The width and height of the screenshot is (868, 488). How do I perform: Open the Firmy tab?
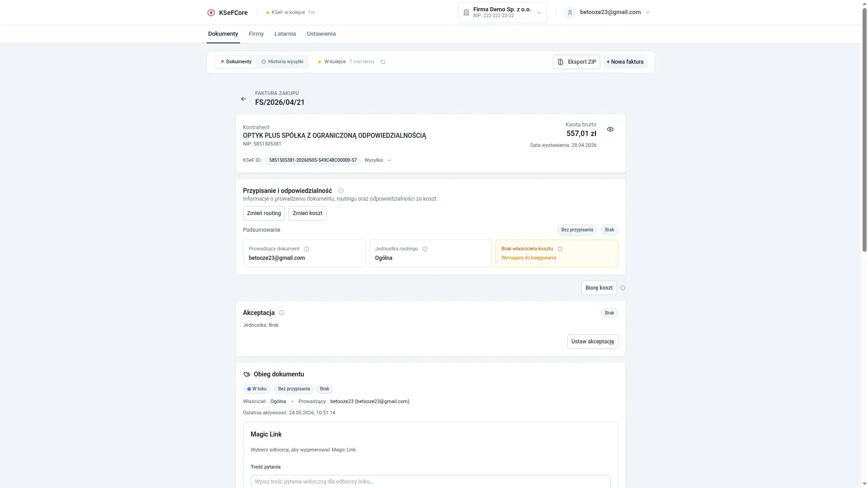click(x=256, y=34)
